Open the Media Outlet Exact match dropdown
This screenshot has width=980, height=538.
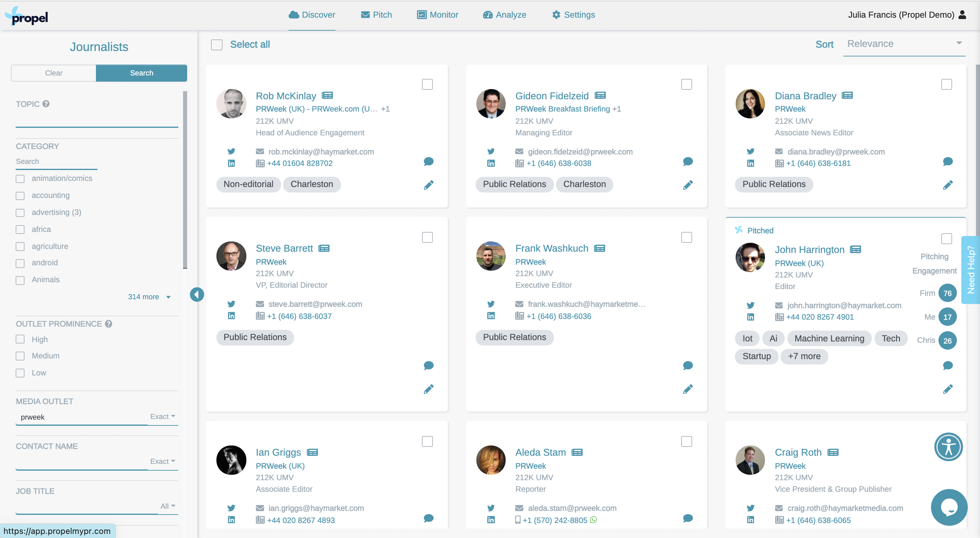click(162, 416)
